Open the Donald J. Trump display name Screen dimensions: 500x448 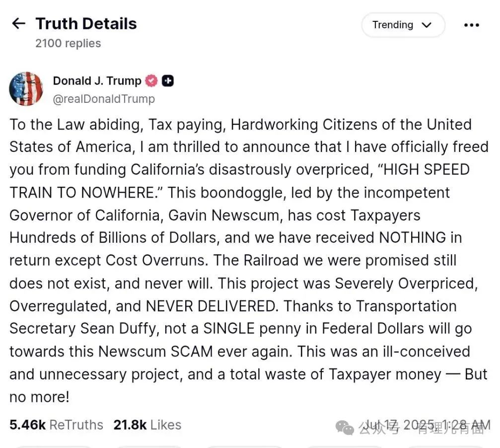click(x=97, y=80)
